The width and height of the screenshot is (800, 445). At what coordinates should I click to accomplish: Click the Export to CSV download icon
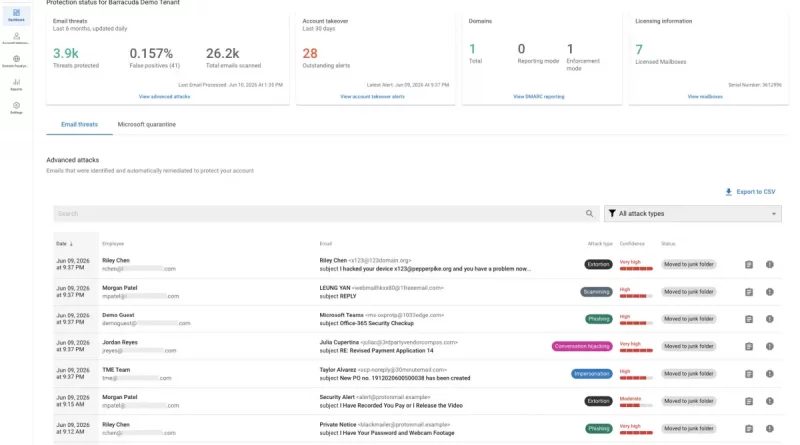pyautogui.click(x=729, y=192)
